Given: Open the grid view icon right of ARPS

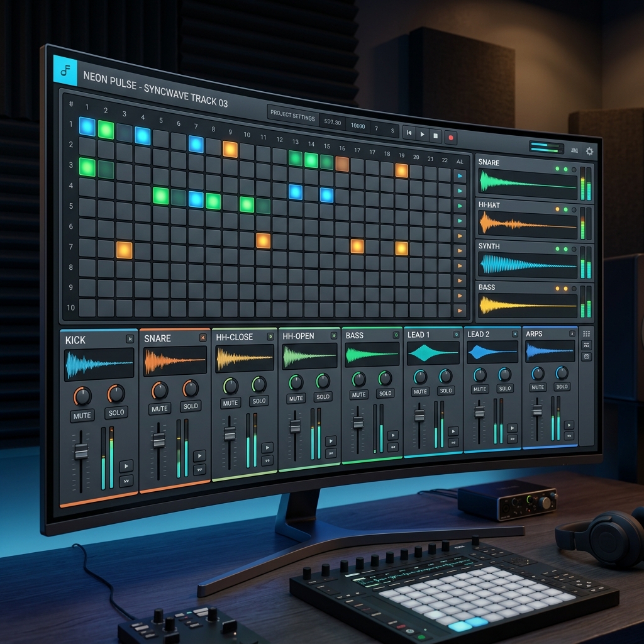Looking at the screenshot, I should tap(587, 334).
